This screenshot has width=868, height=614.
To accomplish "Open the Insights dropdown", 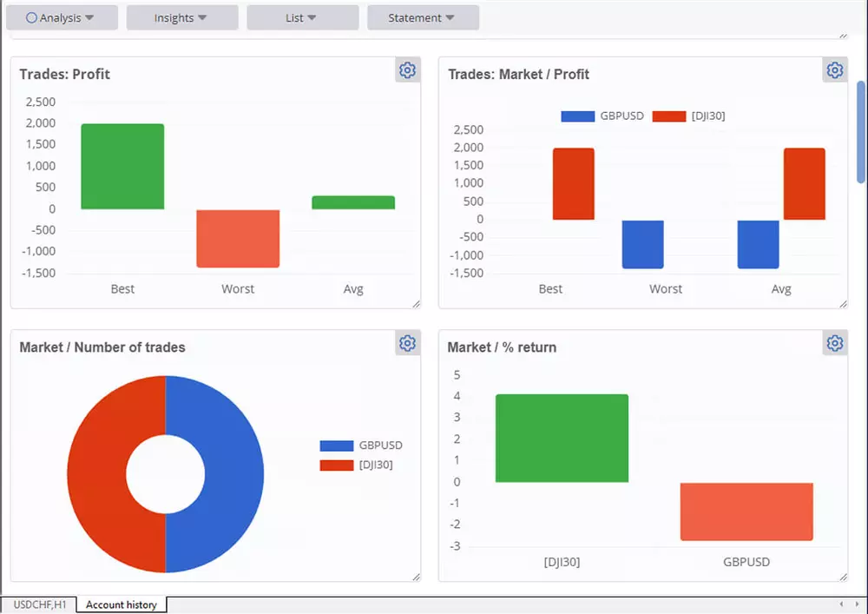I will [182, 17].
